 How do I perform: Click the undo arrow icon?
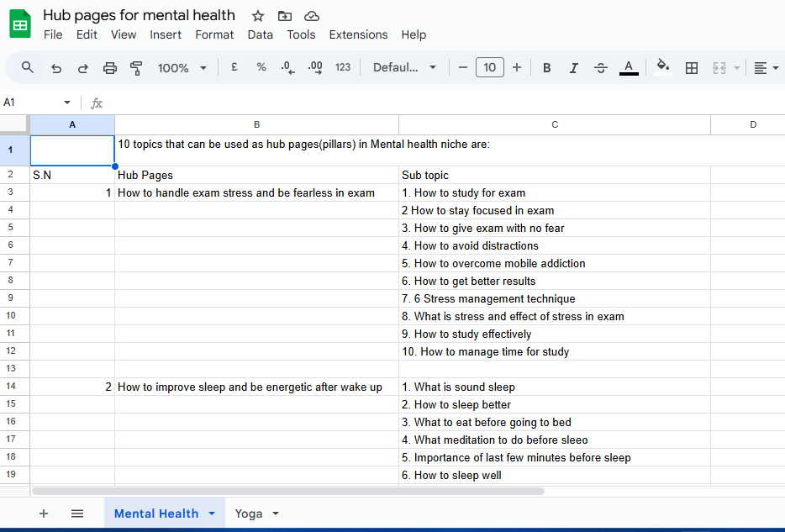[56, 68]
